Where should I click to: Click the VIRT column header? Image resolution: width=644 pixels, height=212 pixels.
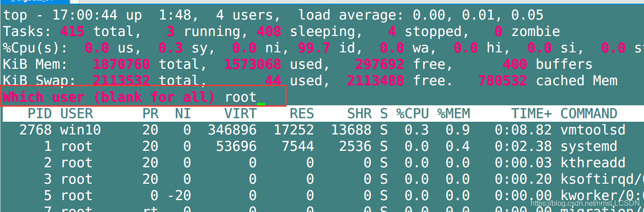point(240,114)
